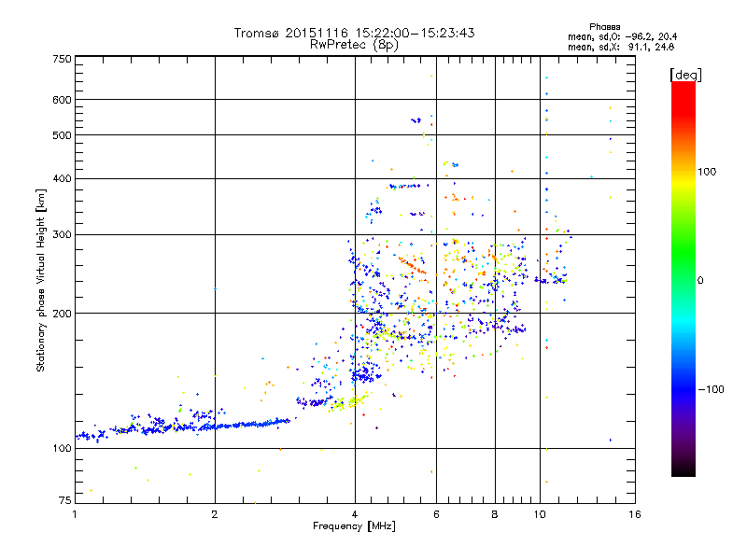Click x-axis tick label 2
This screenshot has height=560, width=747.
pyautogui.click(x=215, y=514)
